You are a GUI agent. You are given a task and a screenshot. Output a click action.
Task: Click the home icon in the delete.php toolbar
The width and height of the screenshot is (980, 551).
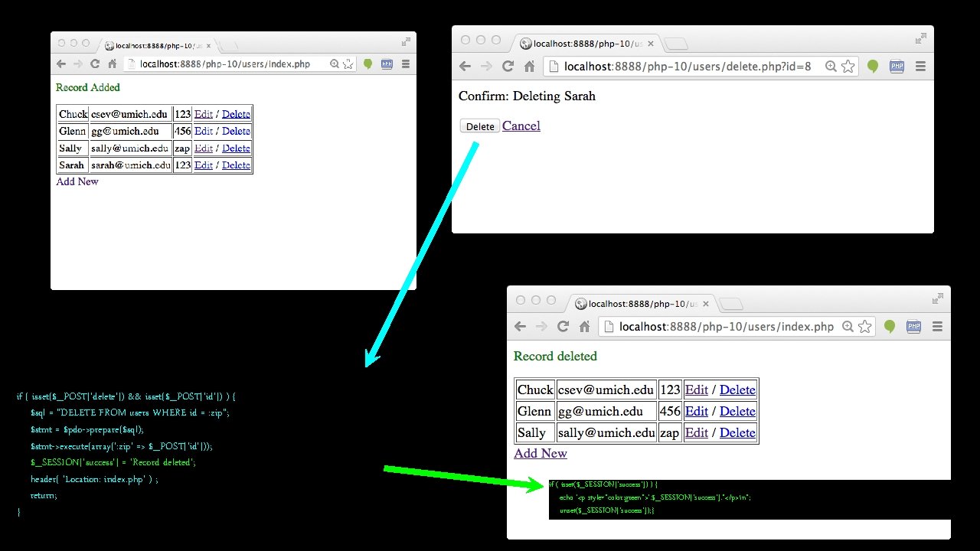[x=528, y=67]
